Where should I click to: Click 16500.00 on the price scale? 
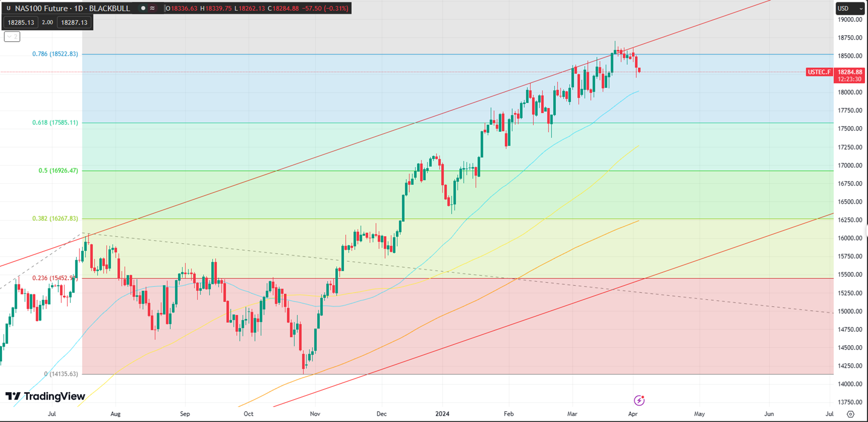click(850, 202)
